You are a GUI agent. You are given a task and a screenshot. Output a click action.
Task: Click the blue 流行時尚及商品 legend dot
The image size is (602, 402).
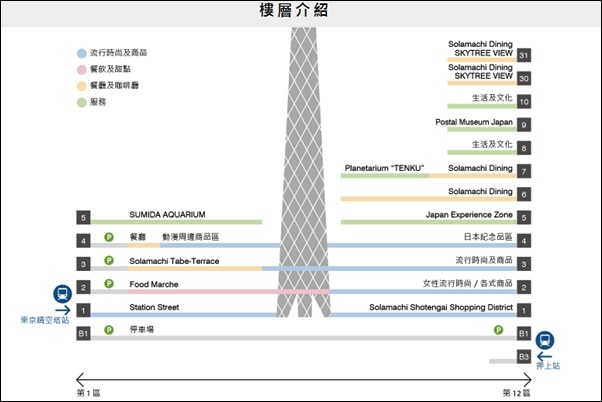pyautogui.click(x=81, y=53)
